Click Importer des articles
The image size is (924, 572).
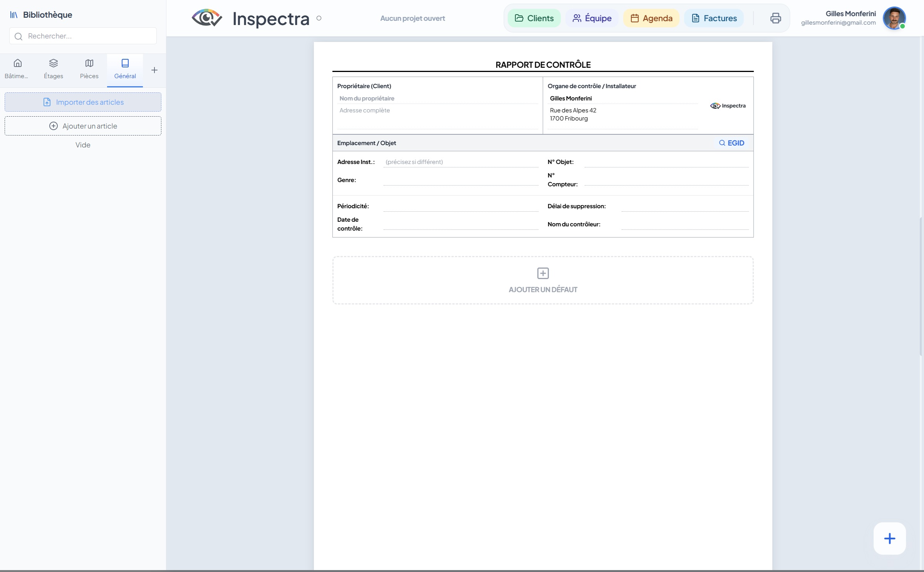pyautogui.click(x=83, y=102)
